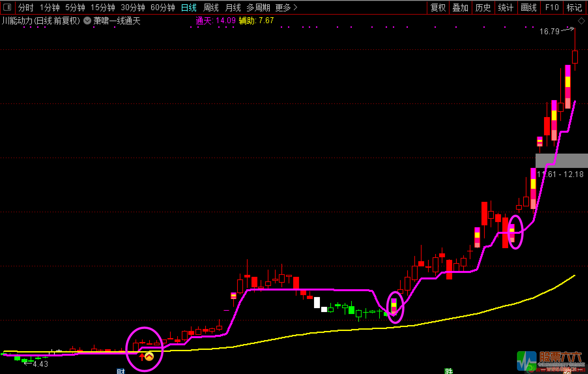
Task: Click the 辅助: 7.67 indicator value
Action: [256, 21]
